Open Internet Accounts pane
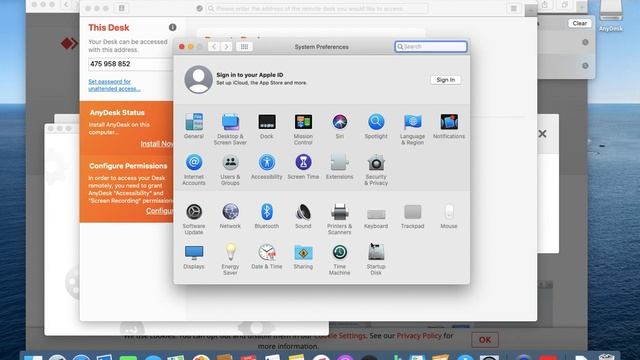640x360 pixels. pyautogui.click(x=193, y=170)
